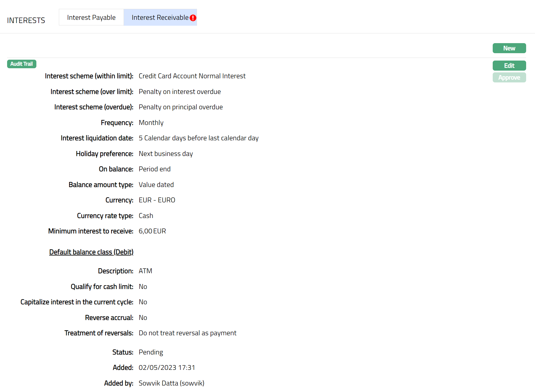Switch to the Interest Payable tab

click(x=91, y=17)
